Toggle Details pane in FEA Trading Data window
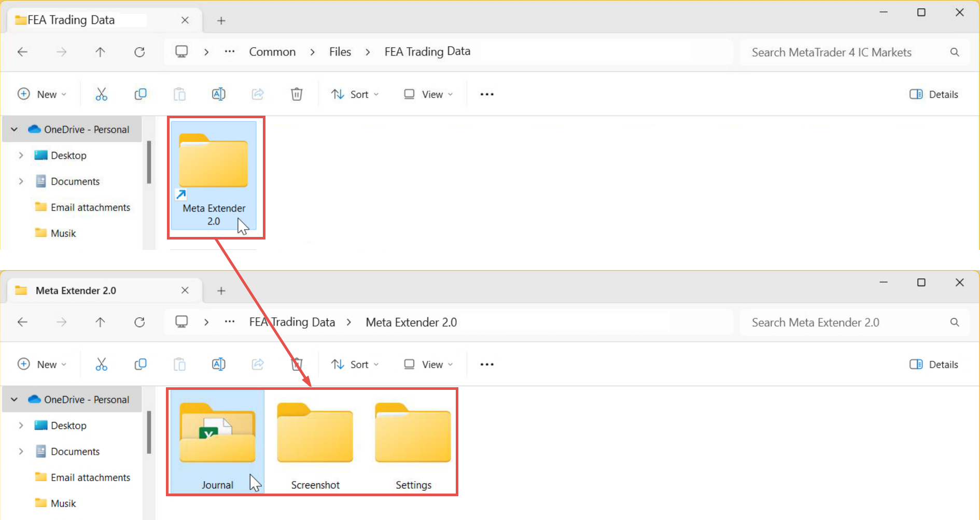980x520 pixels. pyautogui.click(x=934, y=94)
